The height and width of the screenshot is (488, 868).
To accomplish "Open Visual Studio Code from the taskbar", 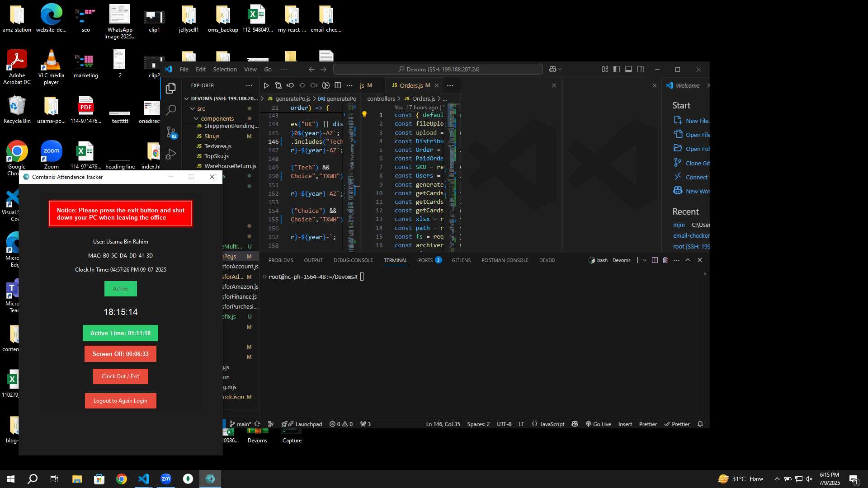I will pyautogui.click(x=144, y=479).
